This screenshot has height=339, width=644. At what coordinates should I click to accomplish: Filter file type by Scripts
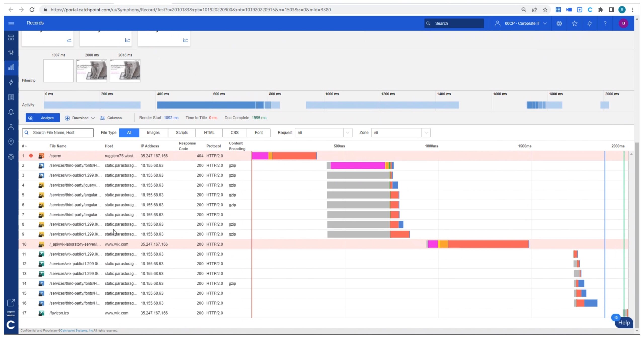pos(182,133)
